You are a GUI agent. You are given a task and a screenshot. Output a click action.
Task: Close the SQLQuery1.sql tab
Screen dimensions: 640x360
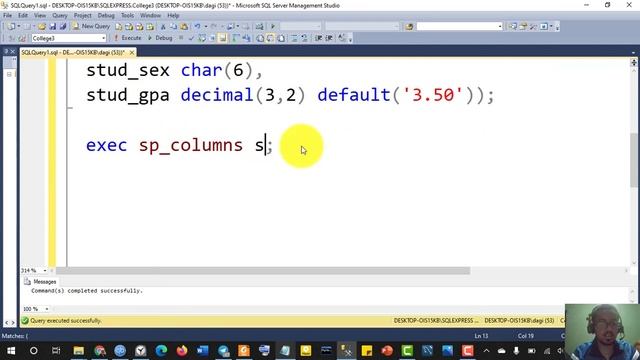coord(132,53)
